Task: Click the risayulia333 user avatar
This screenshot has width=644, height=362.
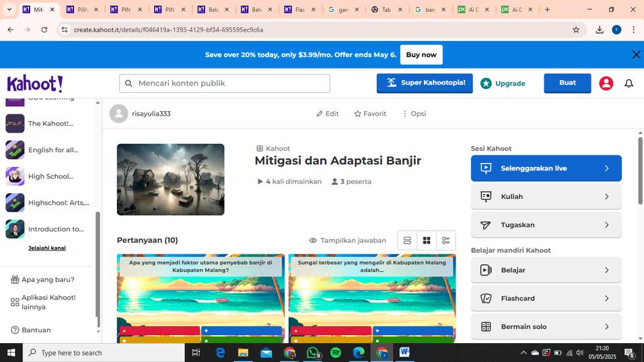Action: [x=118, y=114]
